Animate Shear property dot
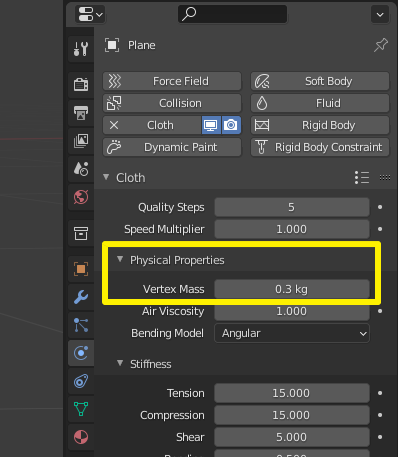This screenshot has height=457, width=398. (380, 437)
